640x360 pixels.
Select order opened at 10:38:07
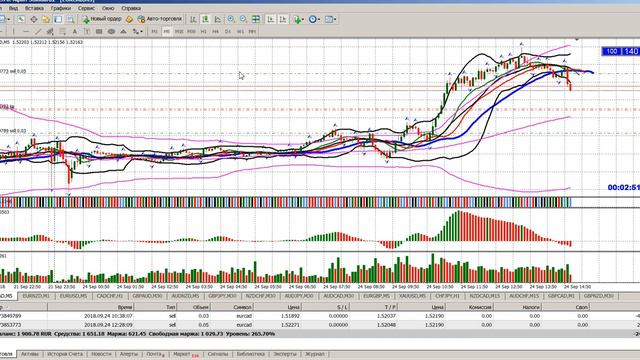coord(320,316)
